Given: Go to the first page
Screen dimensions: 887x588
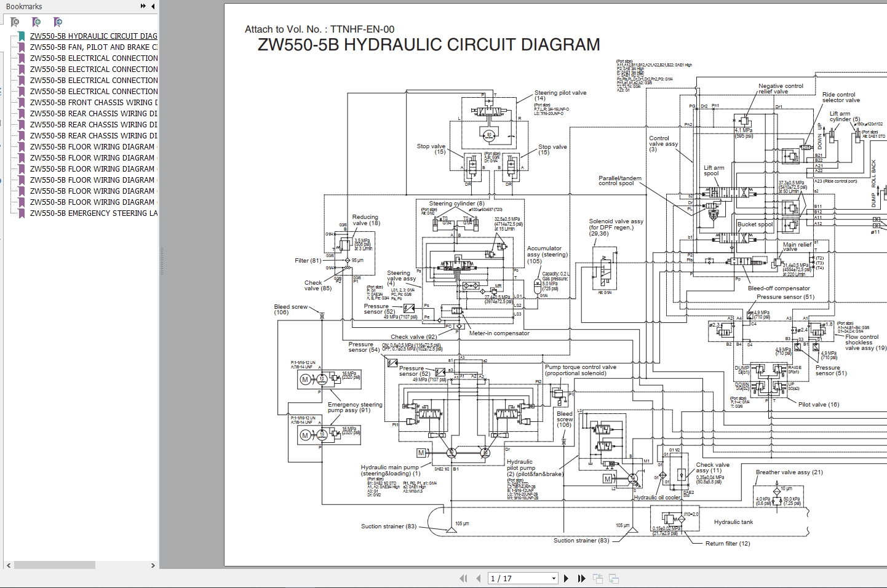Looking at the screenshot, I should (464, 578).
